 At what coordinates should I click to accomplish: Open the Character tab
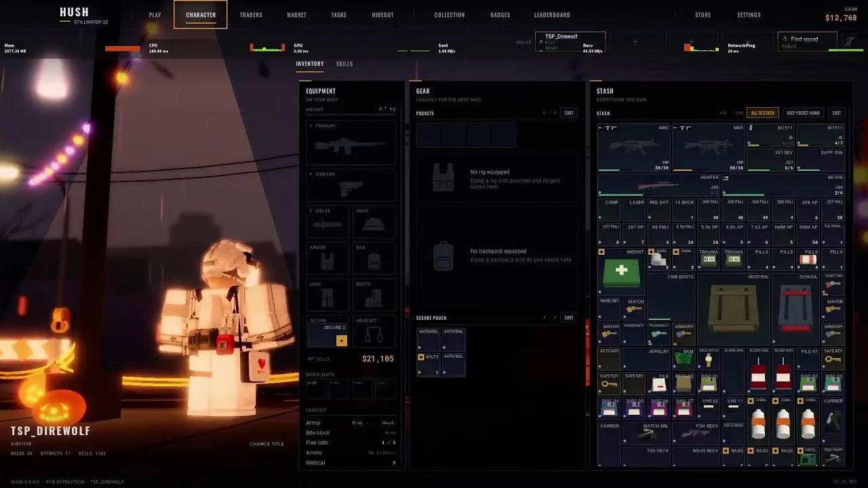[x=201, y=15]
